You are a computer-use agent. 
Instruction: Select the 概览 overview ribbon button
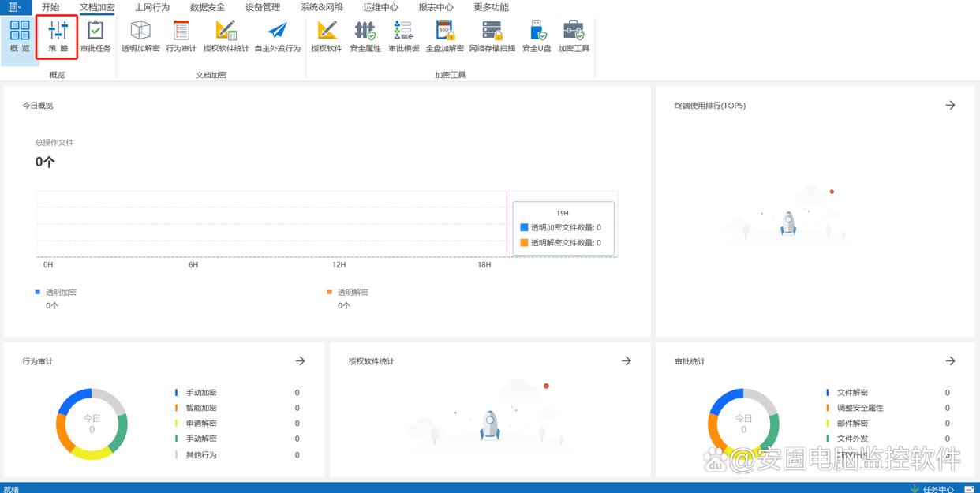coord(20,36)
